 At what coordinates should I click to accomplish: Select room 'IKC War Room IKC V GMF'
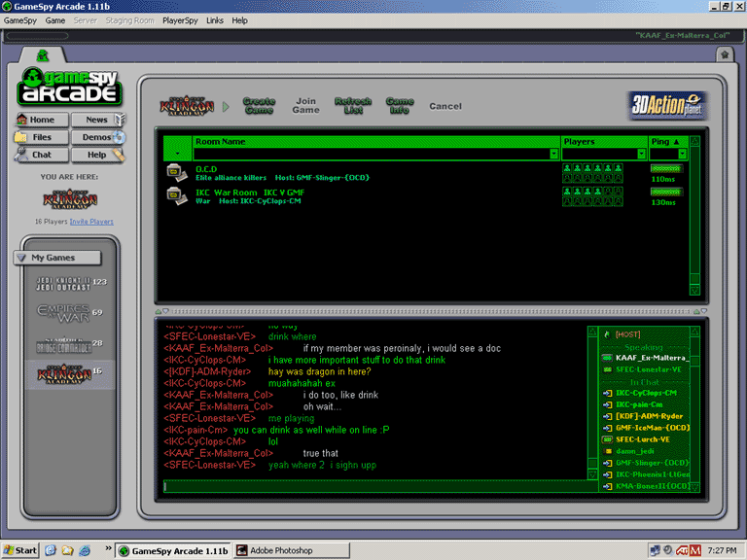(250, 192)
